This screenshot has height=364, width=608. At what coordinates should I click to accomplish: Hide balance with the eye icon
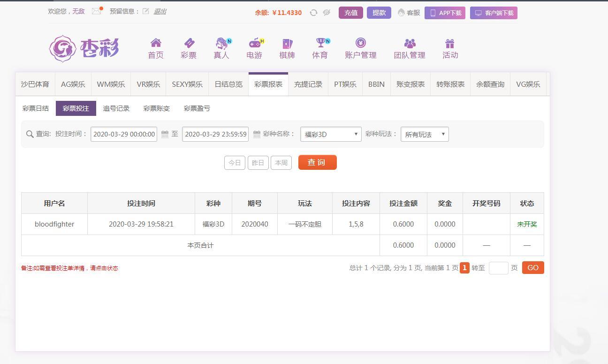327,13
